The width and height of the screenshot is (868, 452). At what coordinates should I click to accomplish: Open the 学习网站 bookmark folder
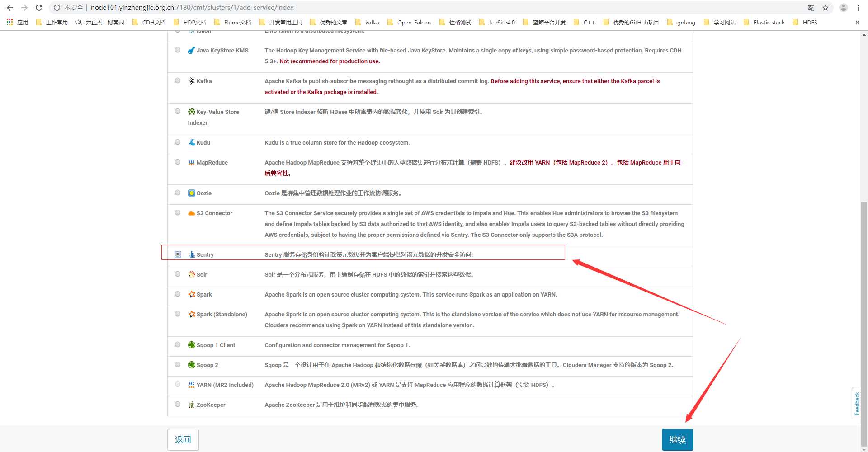[x=720, y=22]
